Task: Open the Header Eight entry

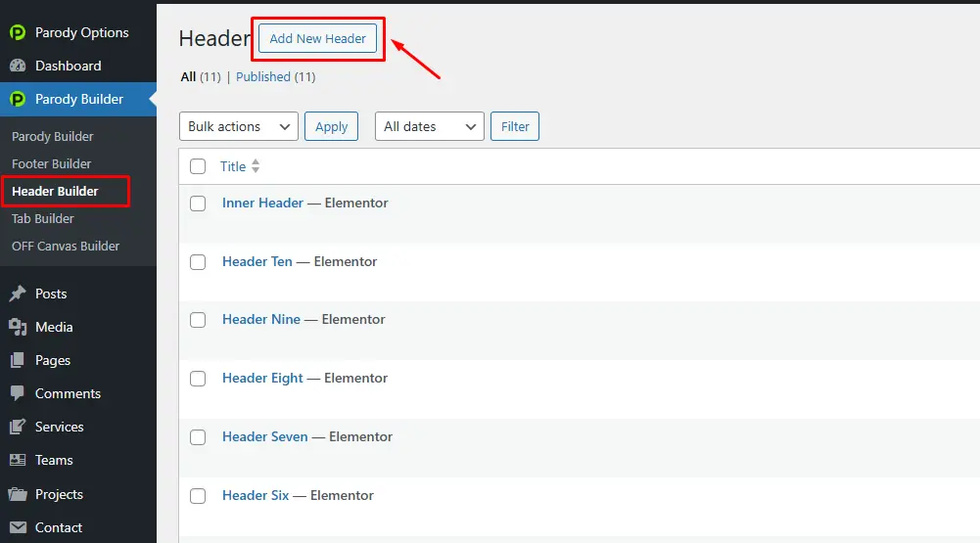Action: pyautogui.click(x=262, y=378)
